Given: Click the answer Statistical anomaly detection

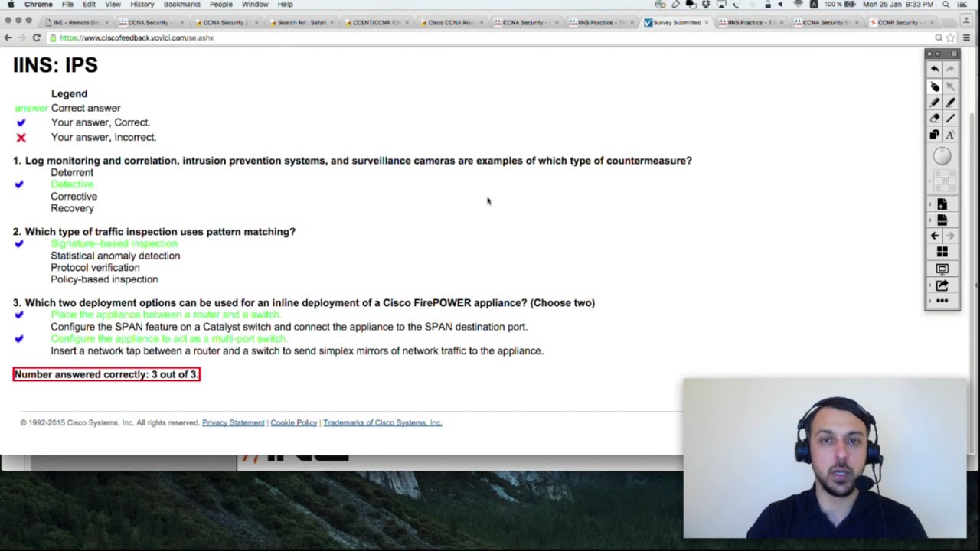Looking at the screenshot, I should pyautogui.click(x=115, y=256).
